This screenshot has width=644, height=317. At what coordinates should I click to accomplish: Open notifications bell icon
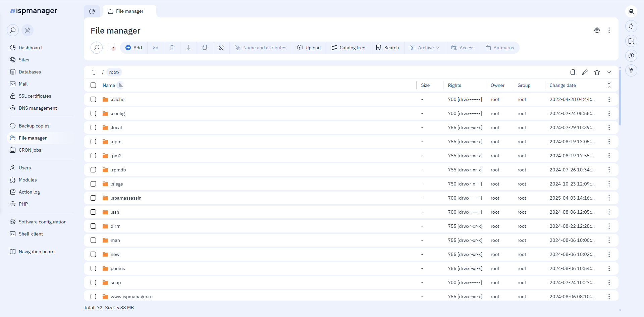pyautogui.click(x=631, y=26)
